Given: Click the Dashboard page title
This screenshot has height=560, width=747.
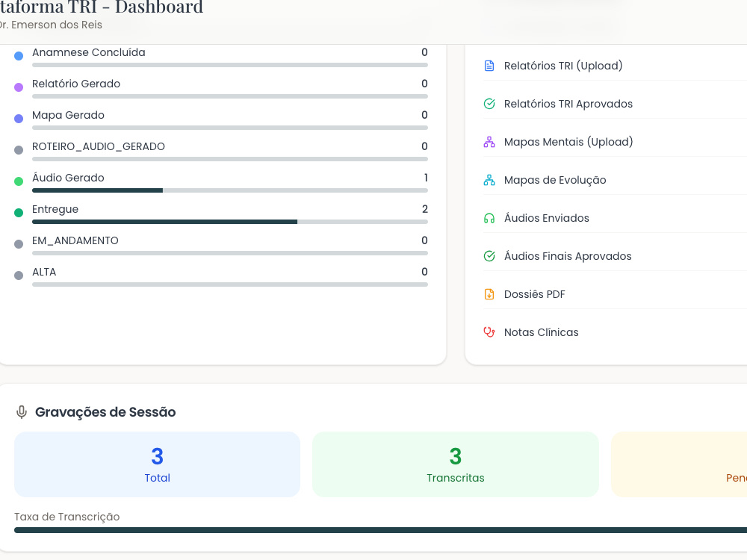Looking at the screenshot, I should coord(159,7).
